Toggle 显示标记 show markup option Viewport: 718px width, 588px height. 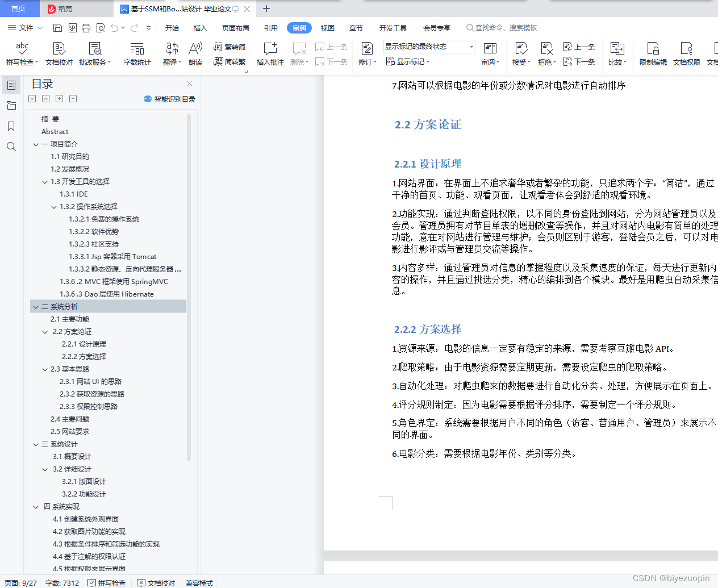tap(407, 61)
